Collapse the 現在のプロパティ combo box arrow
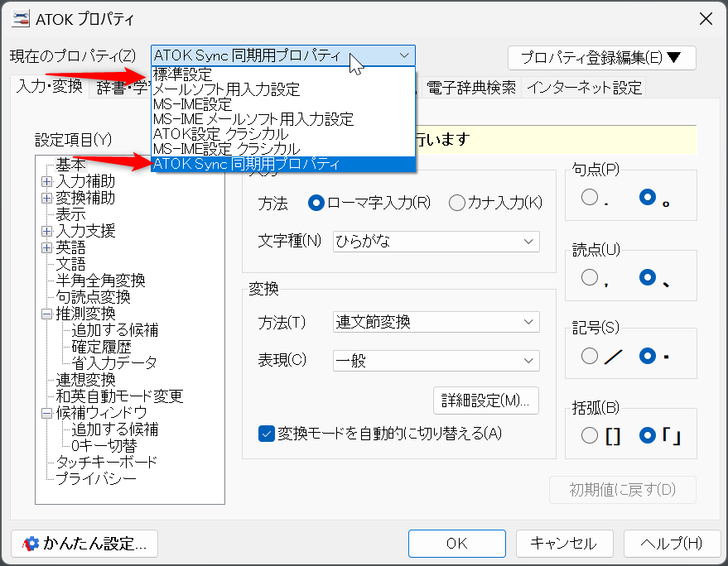Viewport: 728px width, 566px height. click(404, 55)
